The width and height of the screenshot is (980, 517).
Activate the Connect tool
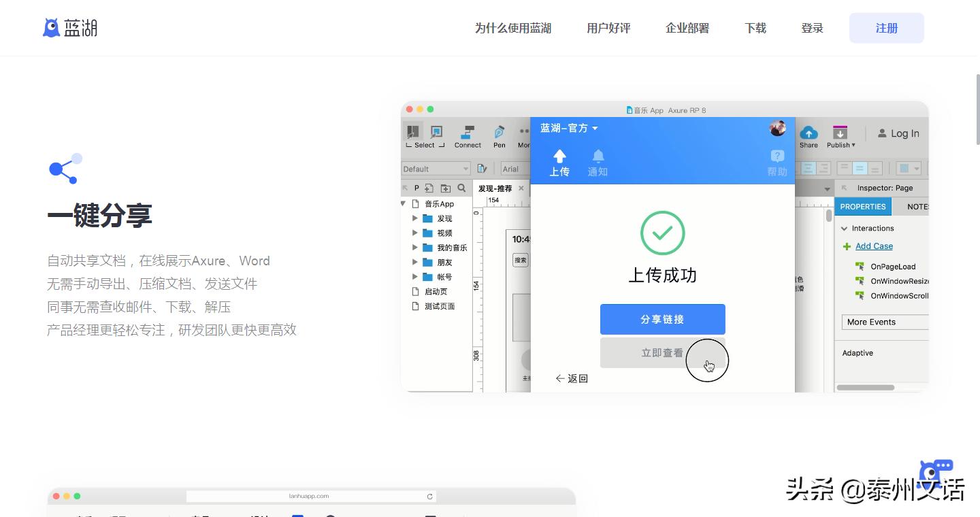tap(468, 133)
